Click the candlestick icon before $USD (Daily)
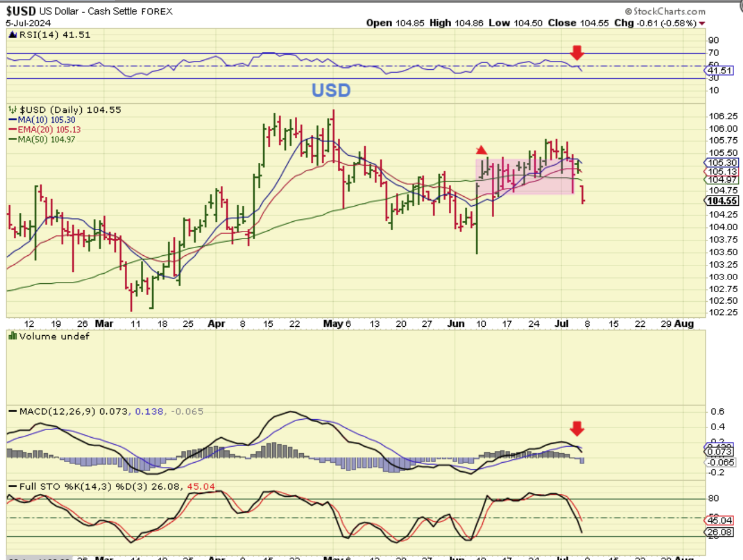Viewport: 743px width, 560px height. click(12, 110)
